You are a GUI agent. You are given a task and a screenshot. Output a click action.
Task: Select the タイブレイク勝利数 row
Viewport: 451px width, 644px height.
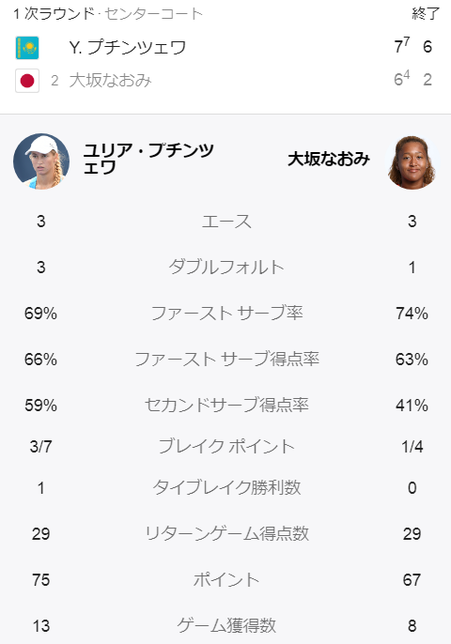[226, 488]
